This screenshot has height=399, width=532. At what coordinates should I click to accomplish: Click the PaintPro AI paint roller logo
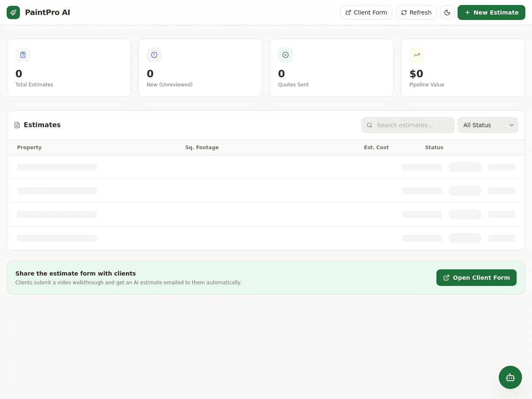pos(13,12)
